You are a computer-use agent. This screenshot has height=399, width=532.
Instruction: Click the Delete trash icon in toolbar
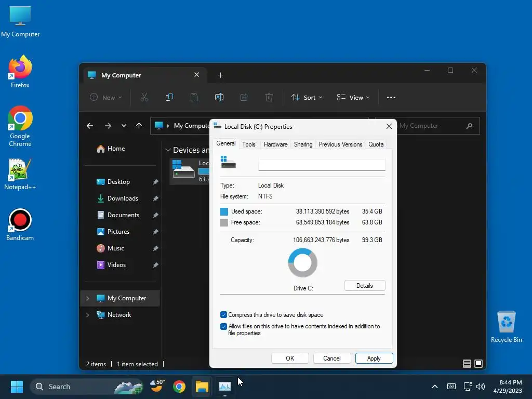[269, 97]
